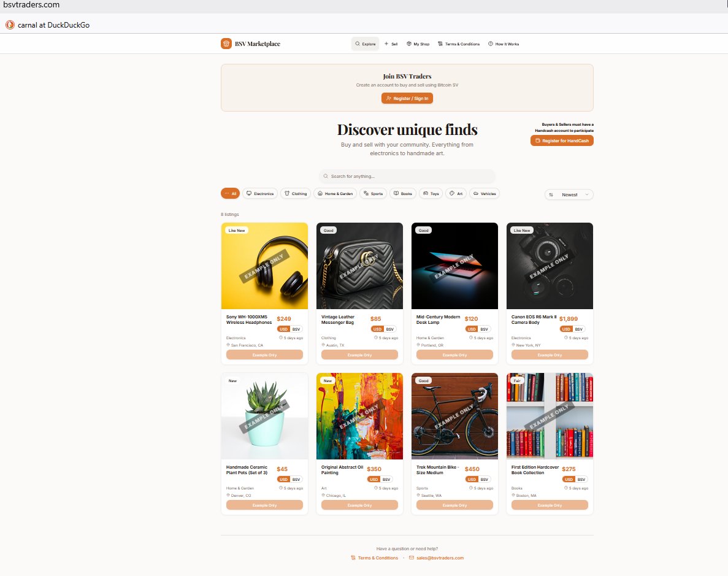Click Example Only button under Canon camera
This screenshot has height=576, width=728.
pyautogui.click(x=550, y=355)
